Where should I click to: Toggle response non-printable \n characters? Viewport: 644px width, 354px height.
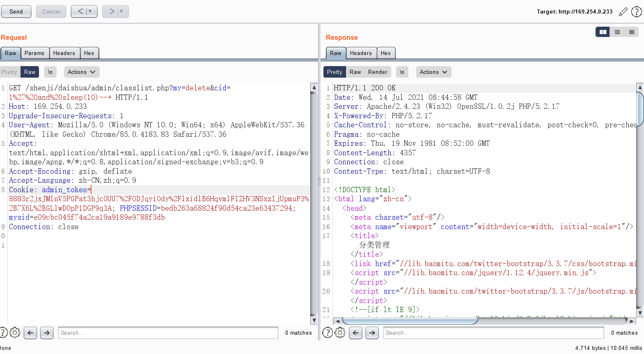tap(402, 72)
